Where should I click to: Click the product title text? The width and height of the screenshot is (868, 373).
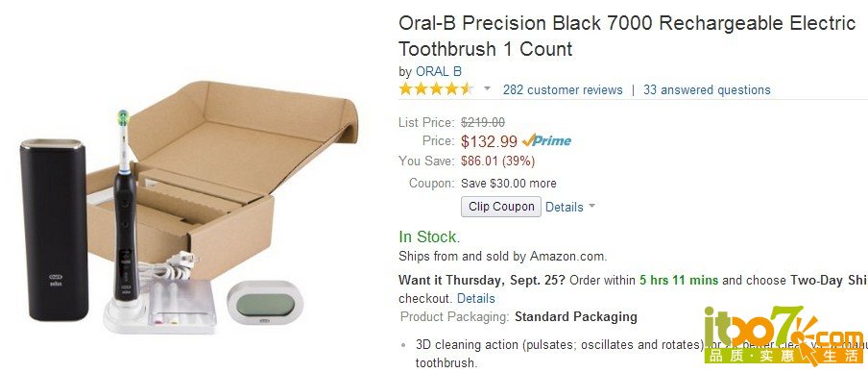[x=627, y=36]
